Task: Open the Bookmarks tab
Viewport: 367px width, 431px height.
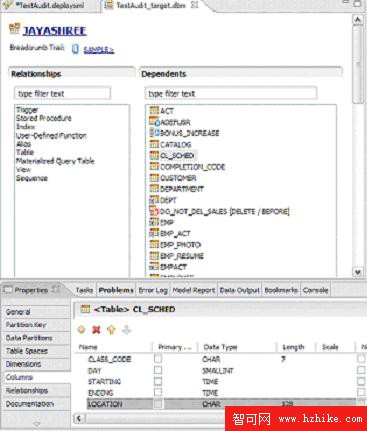Action: click(281, 290)
